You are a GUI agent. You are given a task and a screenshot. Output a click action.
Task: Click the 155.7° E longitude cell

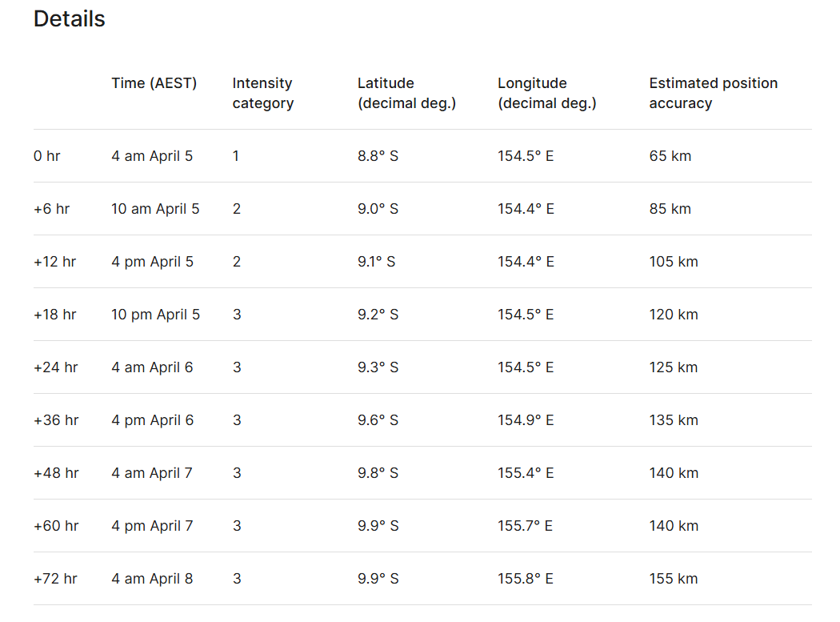tap(525, 526)
